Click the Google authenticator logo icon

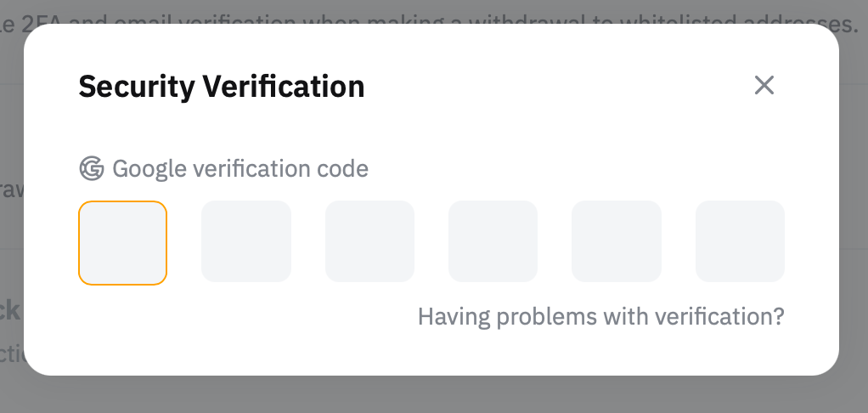click(91, 169)
